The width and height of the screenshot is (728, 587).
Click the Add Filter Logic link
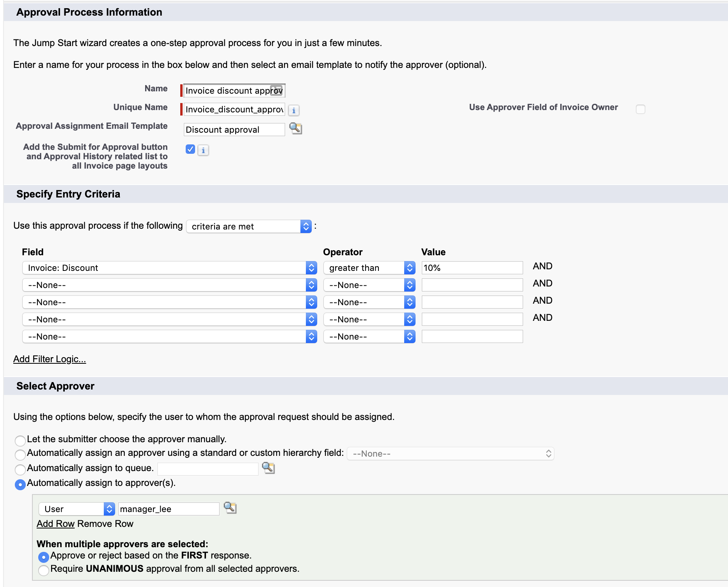pos(49,359)
